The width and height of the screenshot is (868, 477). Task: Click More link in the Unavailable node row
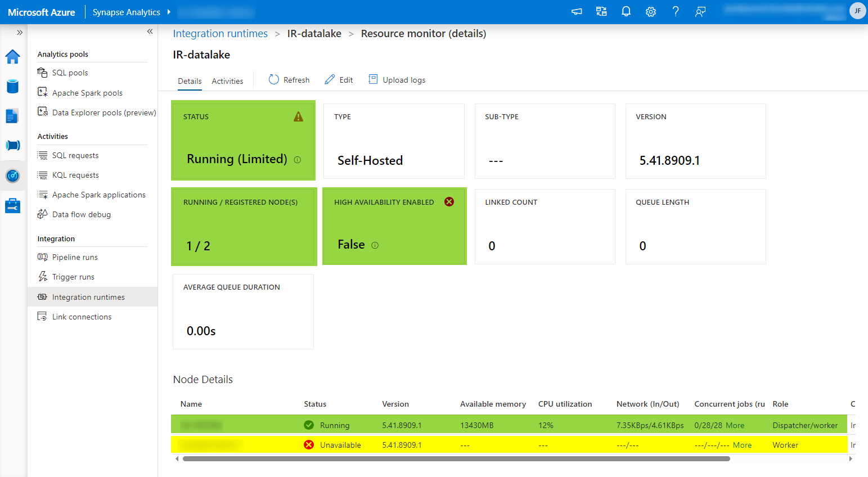click(x=742, y=445)
